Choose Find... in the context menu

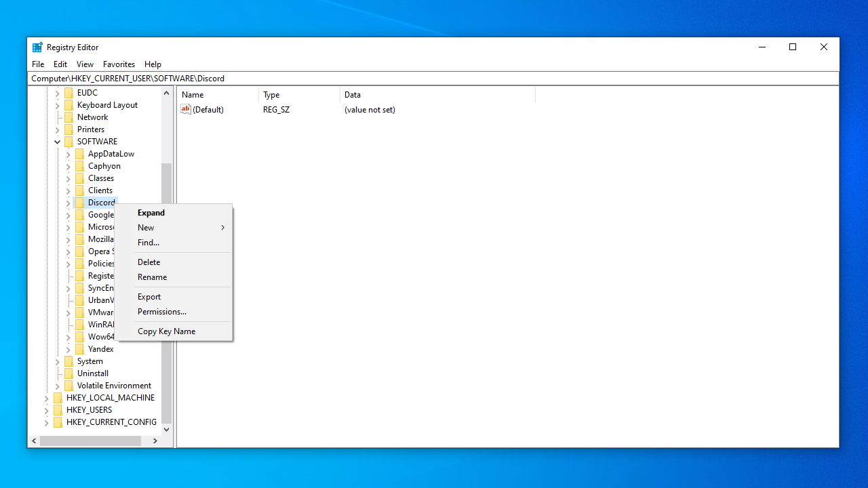click(174, 243)
